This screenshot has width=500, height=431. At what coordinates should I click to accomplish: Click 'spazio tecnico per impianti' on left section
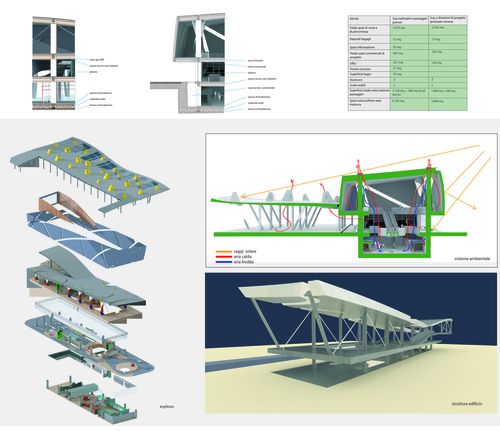[103, 66]
